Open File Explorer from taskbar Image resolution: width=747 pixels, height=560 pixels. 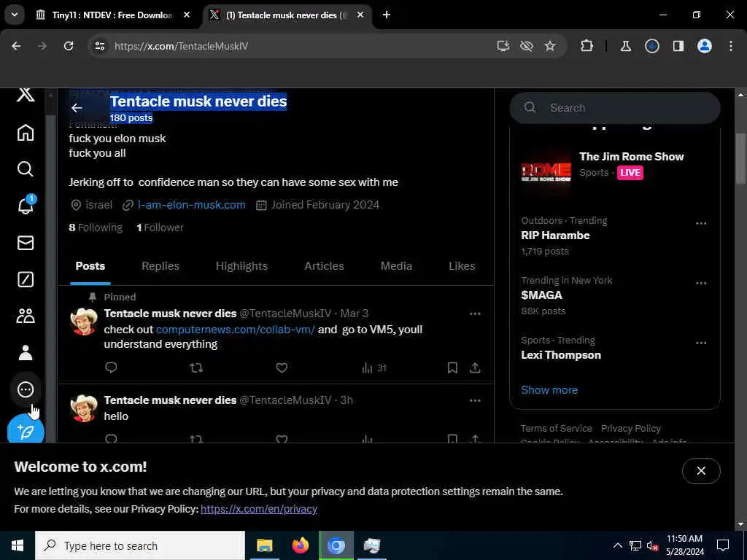(264, 545)
